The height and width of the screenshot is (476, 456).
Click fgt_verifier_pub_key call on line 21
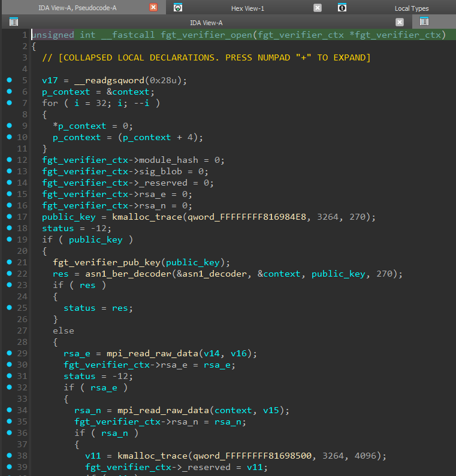pos(107,262)
